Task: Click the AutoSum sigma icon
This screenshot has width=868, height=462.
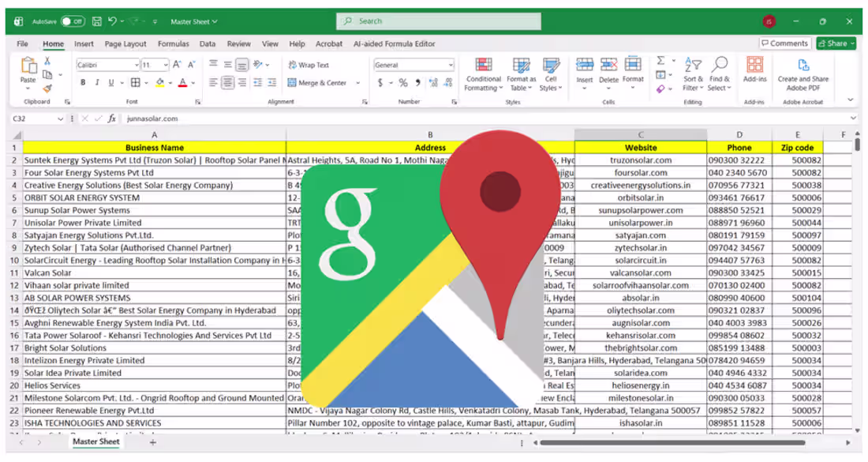Action: pos(661,60)
